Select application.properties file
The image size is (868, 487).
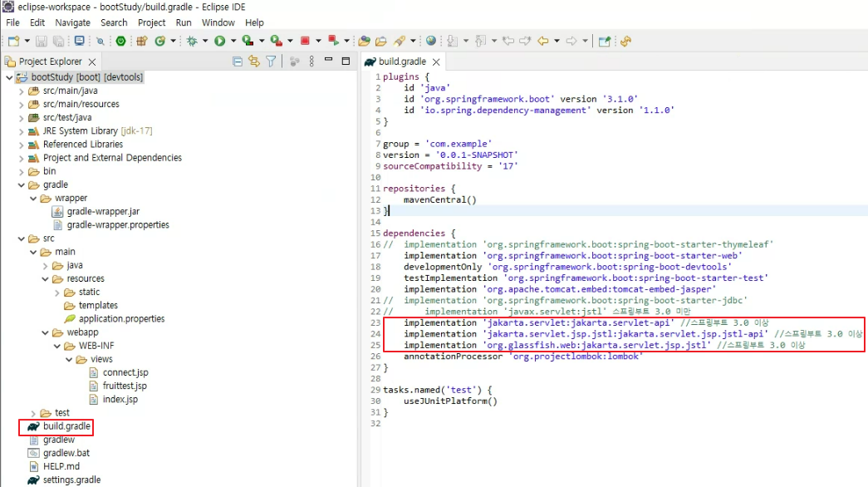(x=122, y=319)
